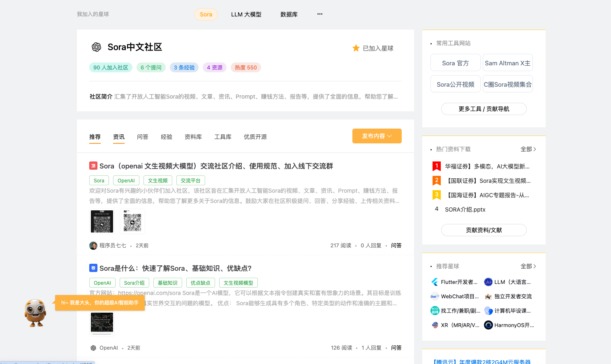Click the LLM planet icon
611x364 pixels.
pos(488,282)
